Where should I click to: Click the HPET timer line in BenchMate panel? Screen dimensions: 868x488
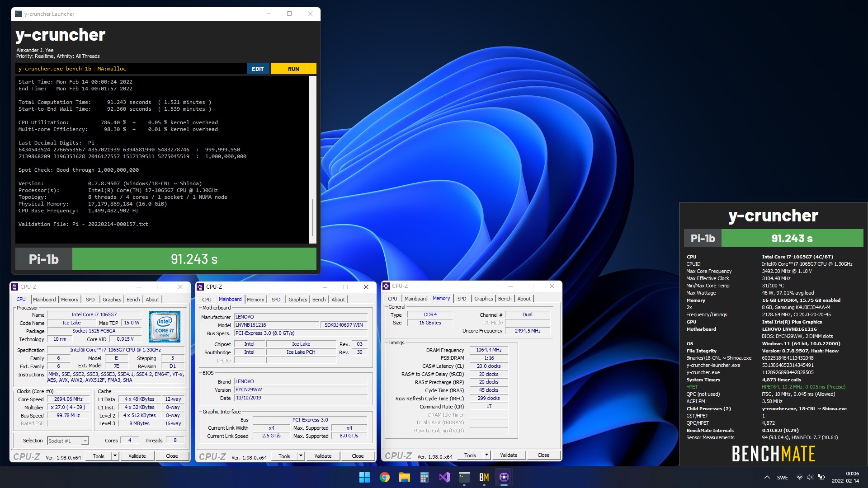(x=766, y=387)
